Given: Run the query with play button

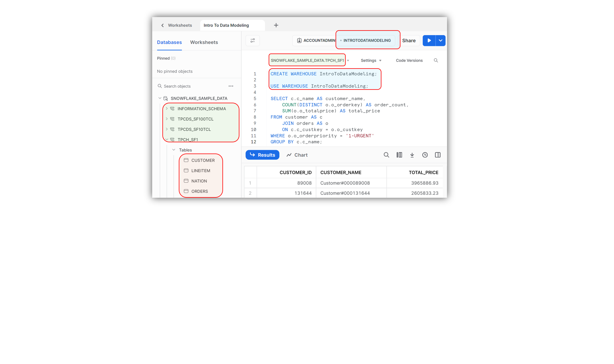Looking at the screenshot, I should pyautogui.click(x=429, y=41).
